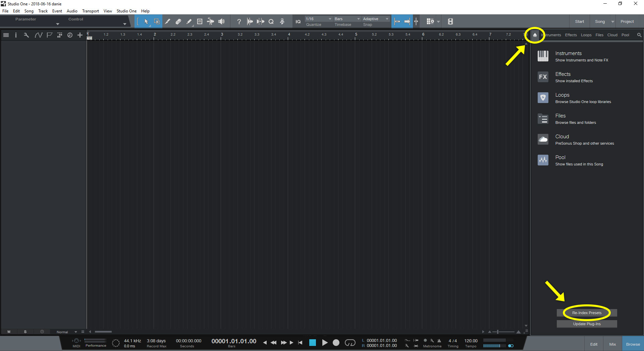The width and height of the screenshot is (644, 351).
Task: Expand the Control dropdown arrow
Action: [124, 24]
